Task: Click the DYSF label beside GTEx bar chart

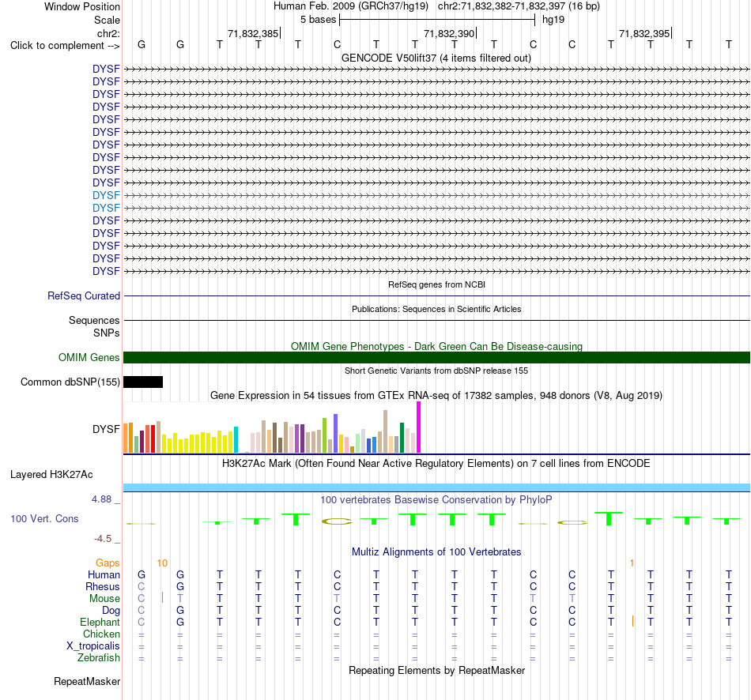Action: 106,429
